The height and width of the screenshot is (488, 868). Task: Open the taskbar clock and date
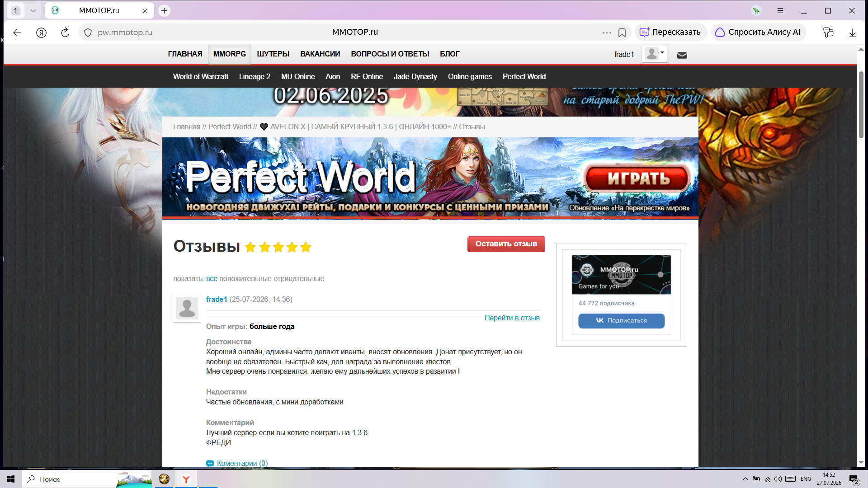(829, 479)
